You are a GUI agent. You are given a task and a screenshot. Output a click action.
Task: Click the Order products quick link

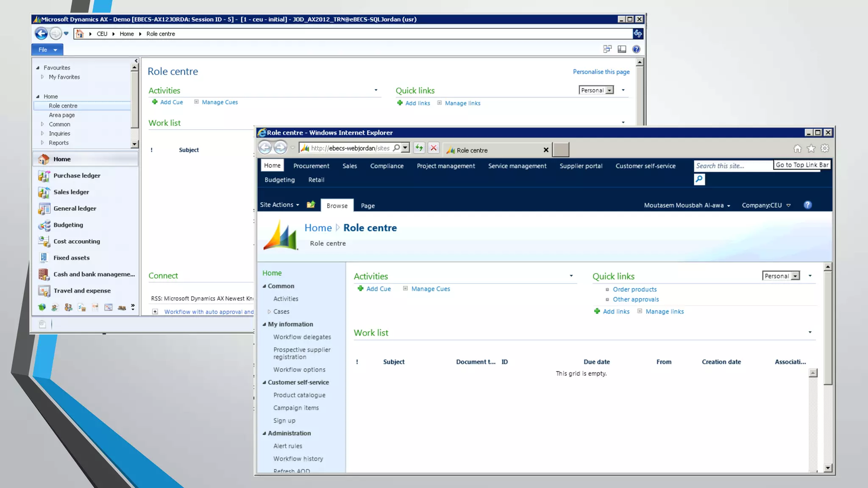pos(634,289)
